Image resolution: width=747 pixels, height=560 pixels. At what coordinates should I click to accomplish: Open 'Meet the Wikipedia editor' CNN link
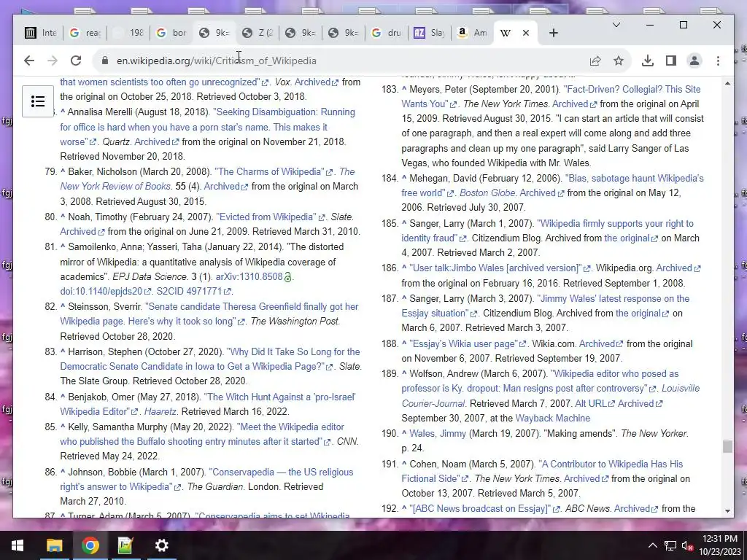(202, 434)
